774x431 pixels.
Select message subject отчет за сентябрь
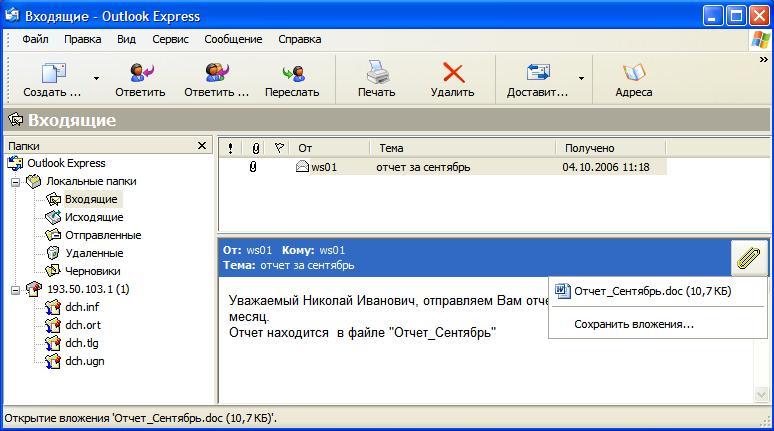(x=423, y=167)
